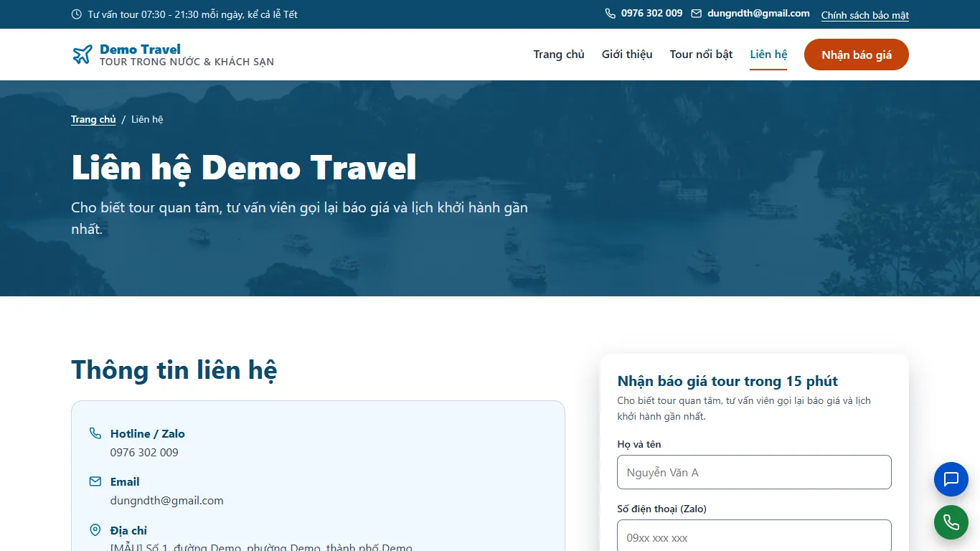The width and height of the screenshot is (980, 551).
Task: Click the Nhận báo giá button
Action: [x=857, y=55]
